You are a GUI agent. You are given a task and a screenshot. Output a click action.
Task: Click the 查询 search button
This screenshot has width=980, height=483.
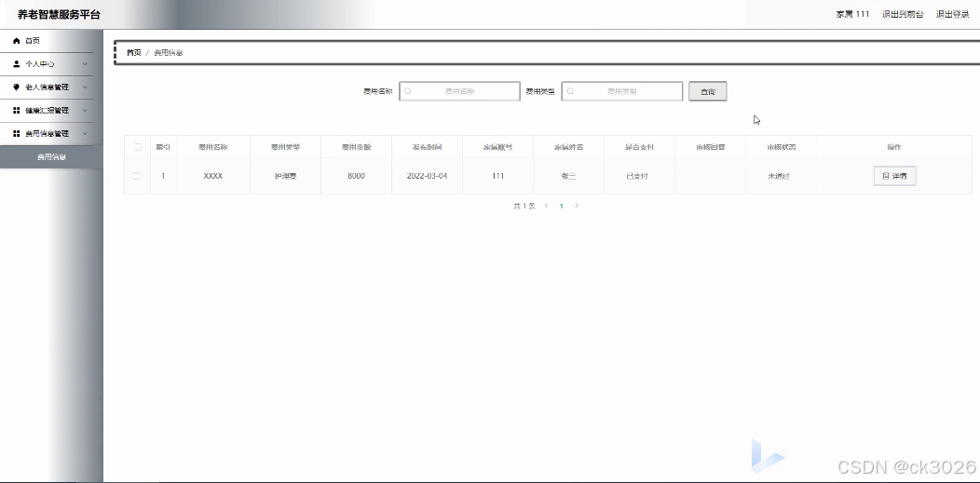[707, 92]
